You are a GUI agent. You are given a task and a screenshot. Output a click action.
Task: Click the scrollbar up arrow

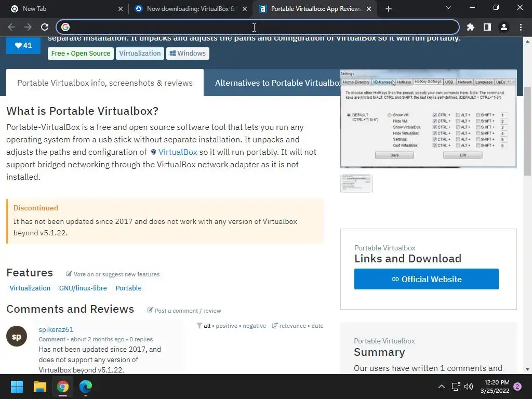(527, 41)
